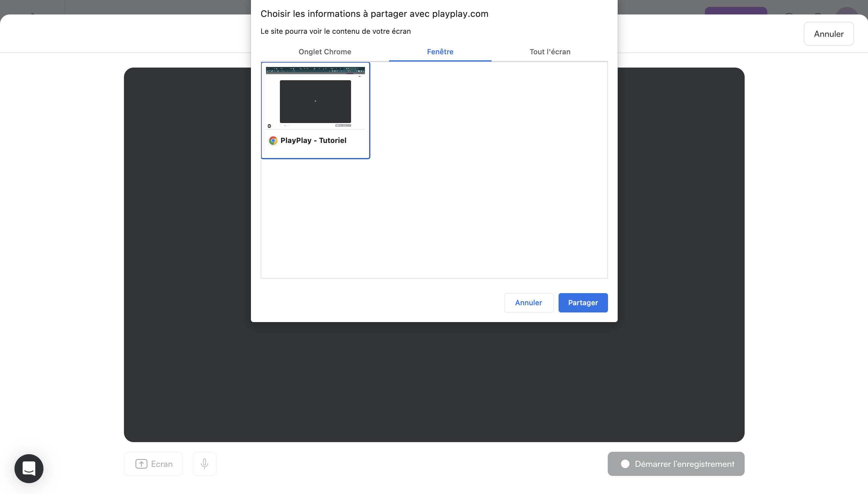Click the Ecran screen share button
This screenshot has width=868, height=494.
(x=153, y=464)
